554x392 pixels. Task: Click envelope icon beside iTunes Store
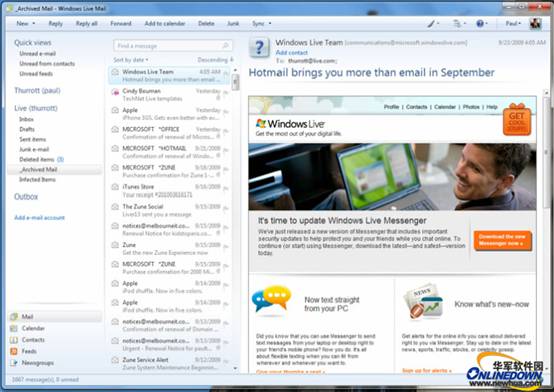[115, 187]
